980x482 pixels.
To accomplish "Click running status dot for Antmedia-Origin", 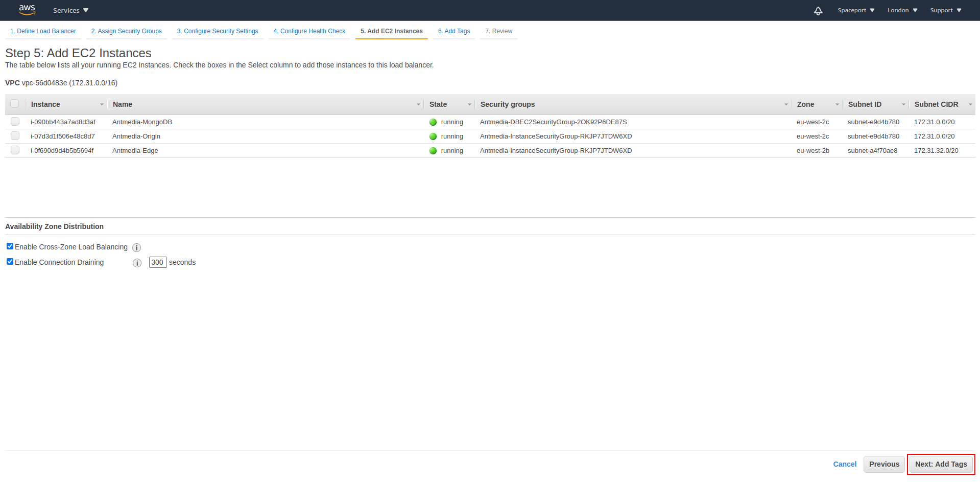I will click(x=433, y=136).
